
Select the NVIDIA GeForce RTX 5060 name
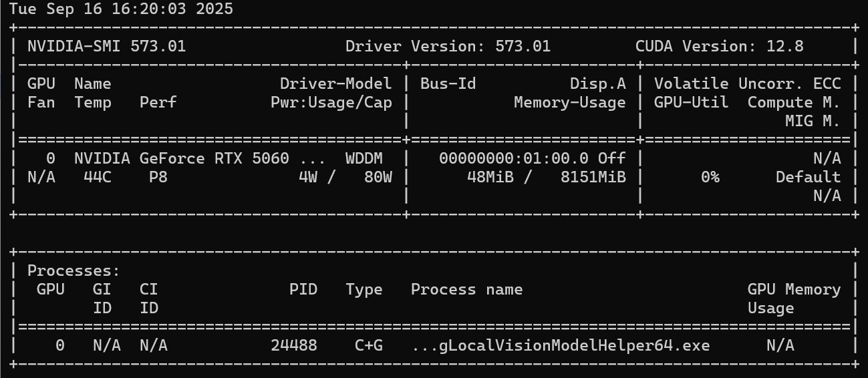point(181,158)
